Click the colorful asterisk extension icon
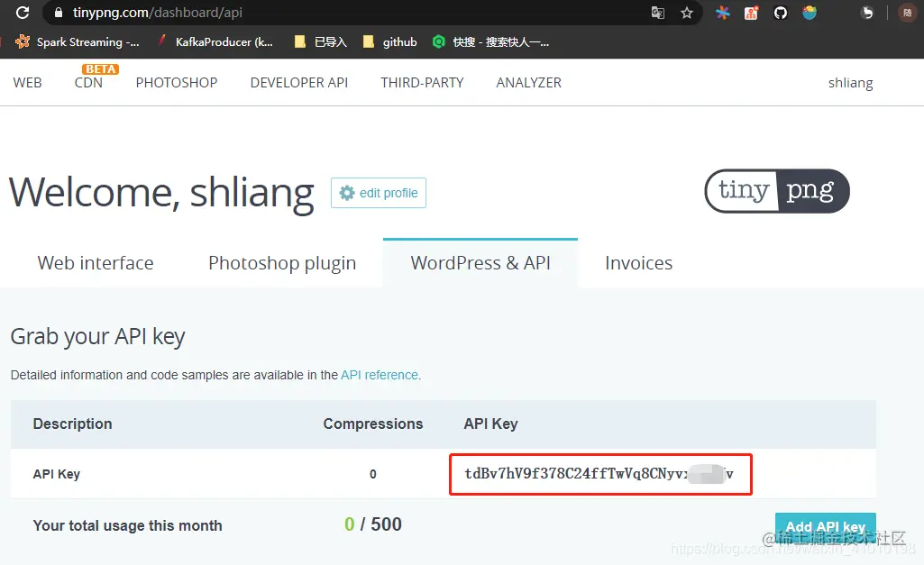924x565 pixels. click(x=721, y=13)
